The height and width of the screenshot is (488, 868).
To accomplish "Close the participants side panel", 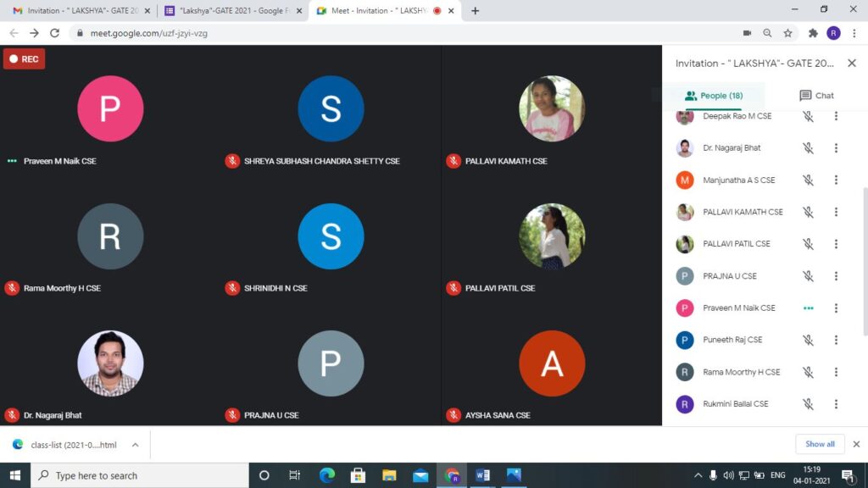I will [x=852, y=64].
